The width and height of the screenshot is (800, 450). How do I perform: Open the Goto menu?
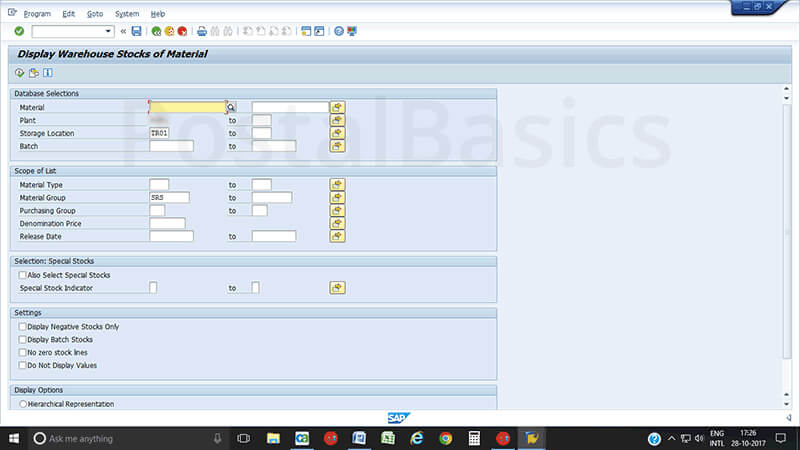95,14
